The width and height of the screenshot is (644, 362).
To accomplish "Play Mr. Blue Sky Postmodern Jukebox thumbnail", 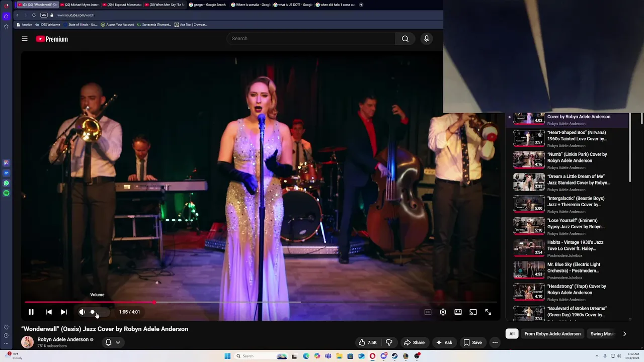I will tap(529, 270).
